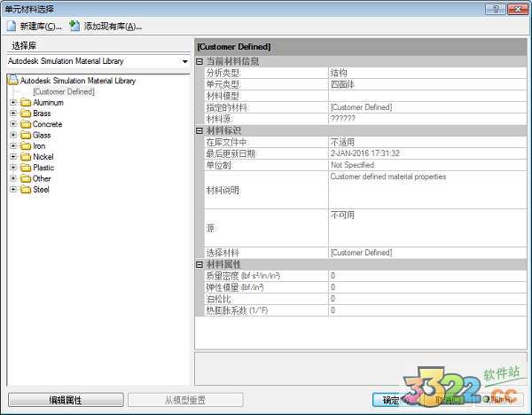The height and width of the screenshot is (415, 532).
Task: Collapse the 材料标识 section
Action: [199, 130]
